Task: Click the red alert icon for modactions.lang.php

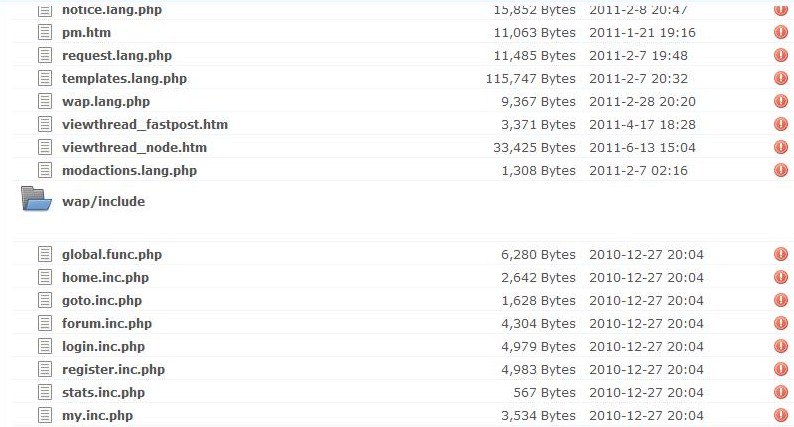Action: 781,170
